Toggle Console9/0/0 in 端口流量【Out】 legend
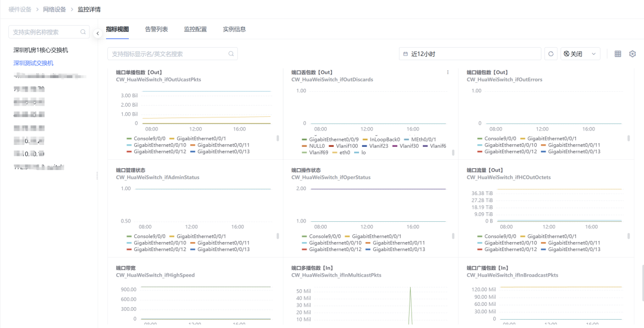 [497, 236]
